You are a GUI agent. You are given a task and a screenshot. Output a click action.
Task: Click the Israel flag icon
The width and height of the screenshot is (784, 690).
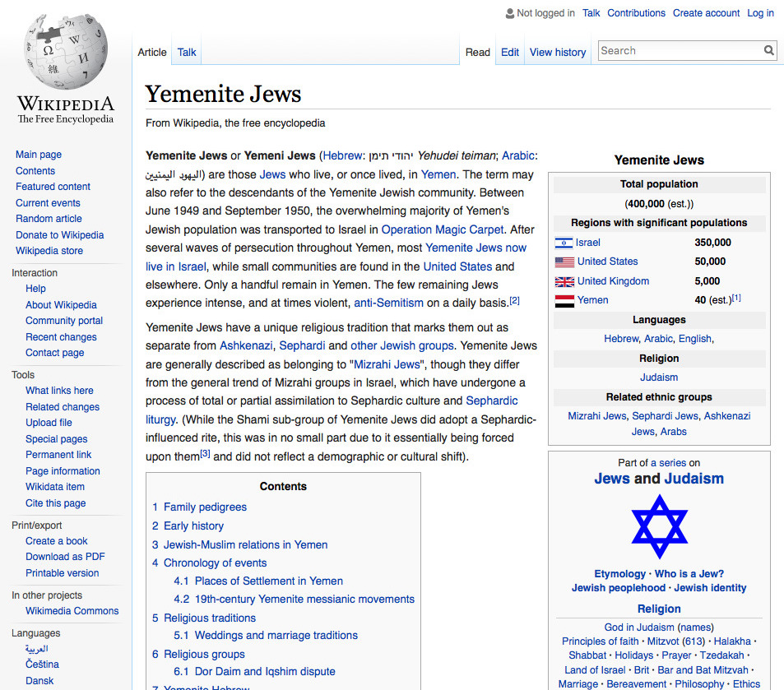coord(564,243)
